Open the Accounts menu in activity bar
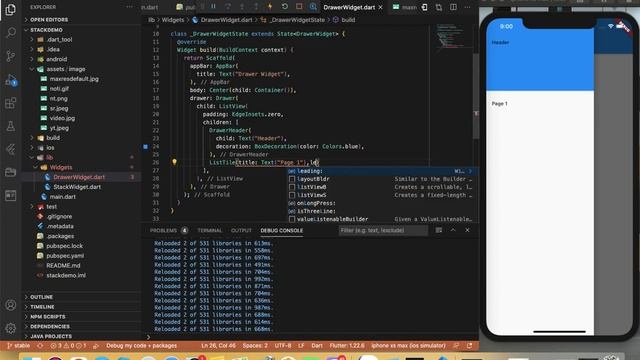 click(11, 305)
